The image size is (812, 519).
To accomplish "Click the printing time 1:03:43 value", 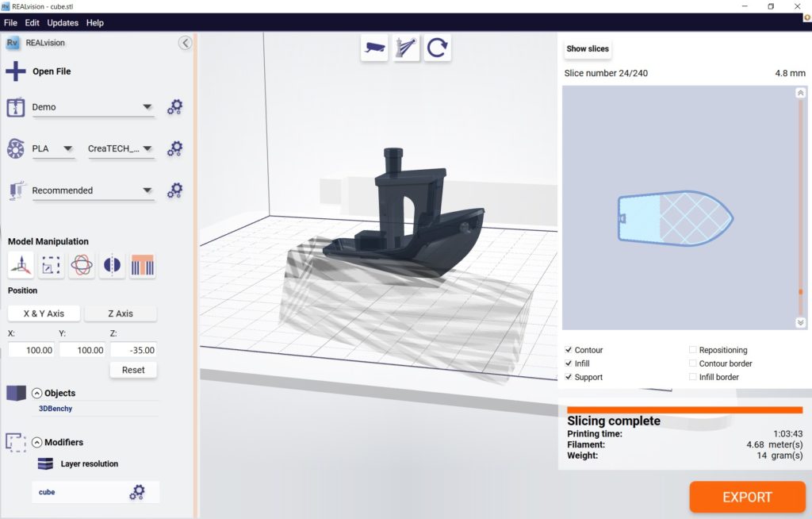I will click(787, 433).
